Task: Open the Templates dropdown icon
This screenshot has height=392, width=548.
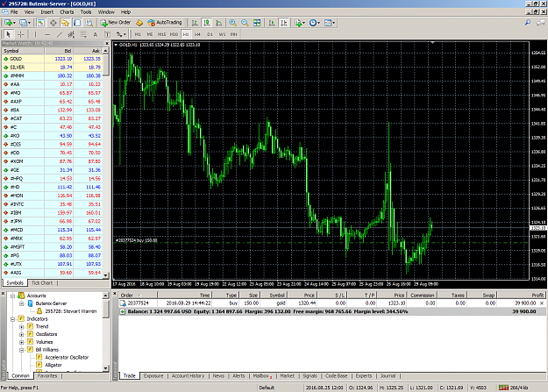Action: (330, 23)
